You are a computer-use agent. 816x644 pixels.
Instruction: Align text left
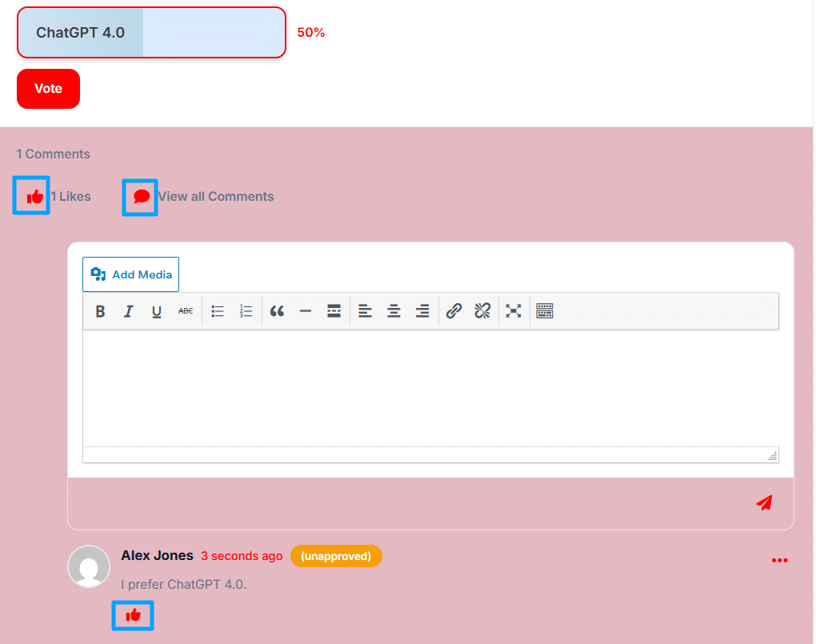coord(366,311)
